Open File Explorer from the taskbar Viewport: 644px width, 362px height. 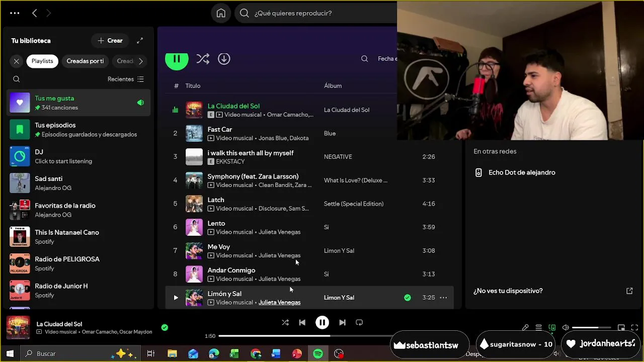[172, 354]
